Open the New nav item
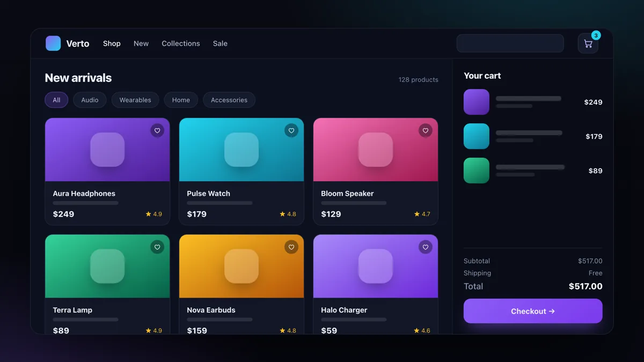The width and height of the screenshot is (644, 362). coord(141,43)
